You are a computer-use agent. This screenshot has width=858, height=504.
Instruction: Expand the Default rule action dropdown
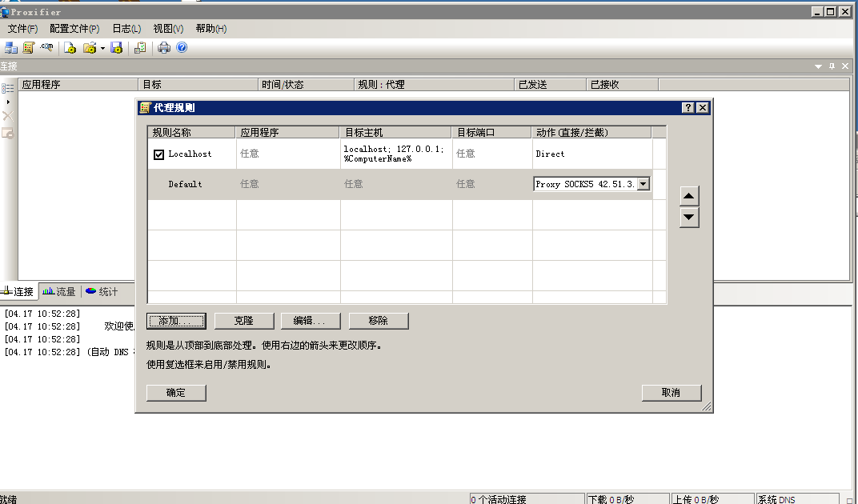(x=642, y=184)
